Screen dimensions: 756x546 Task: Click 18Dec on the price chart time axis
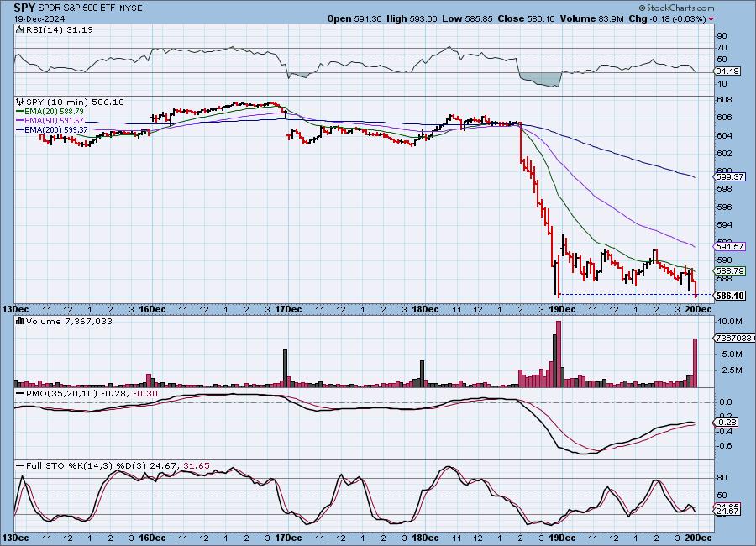click(x=425, y=309)
